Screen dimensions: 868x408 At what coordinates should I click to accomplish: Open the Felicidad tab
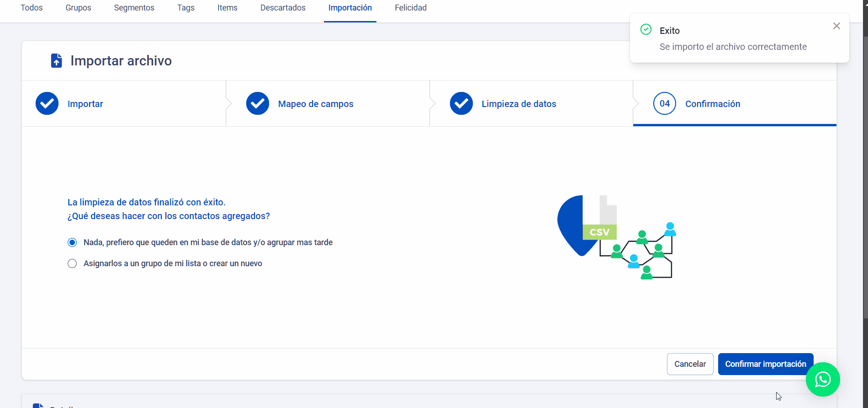[x=411, y=8]
